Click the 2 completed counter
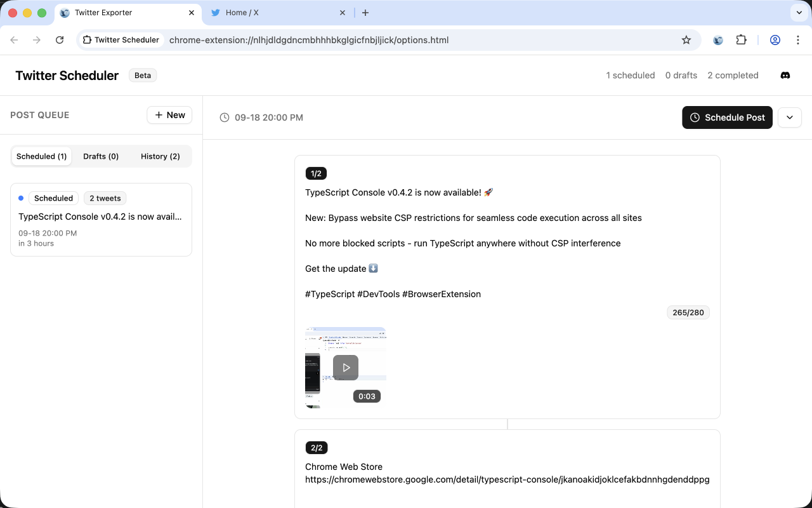Screen dimensions: 812x508 [x=733, y=76]
